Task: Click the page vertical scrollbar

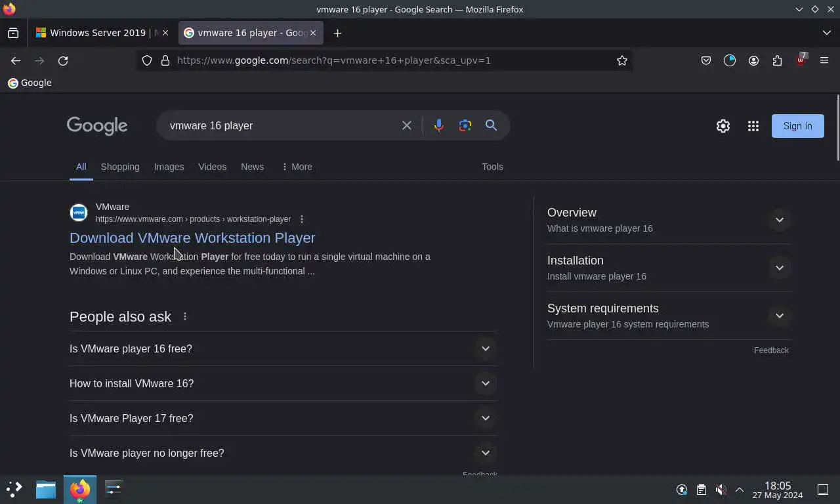Action: (x=837, y=128)
